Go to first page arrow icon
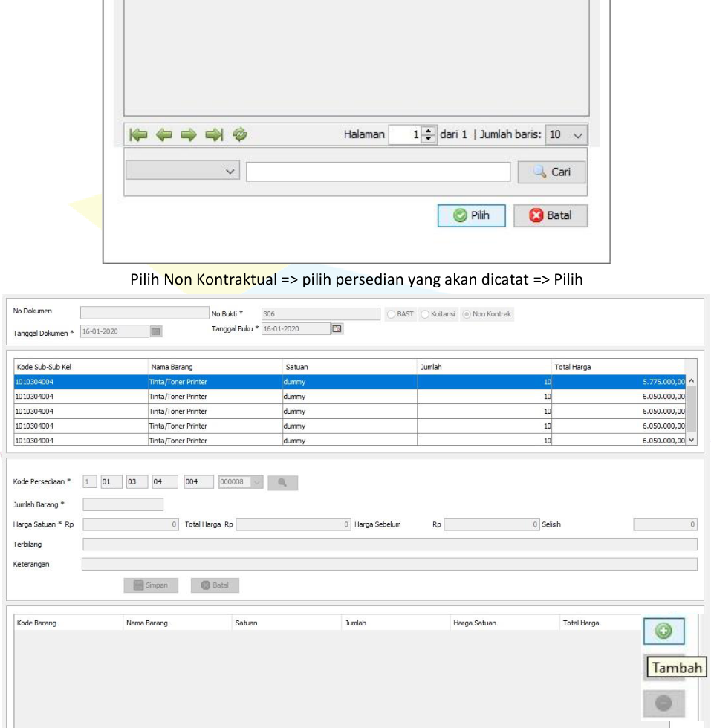The image size is (714, 728). click(x=139, y=134)
